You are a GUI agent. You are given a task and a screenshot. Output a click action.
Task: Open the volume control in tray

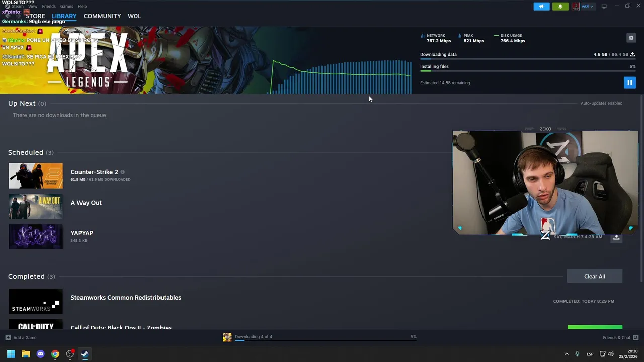pos(611,354)
